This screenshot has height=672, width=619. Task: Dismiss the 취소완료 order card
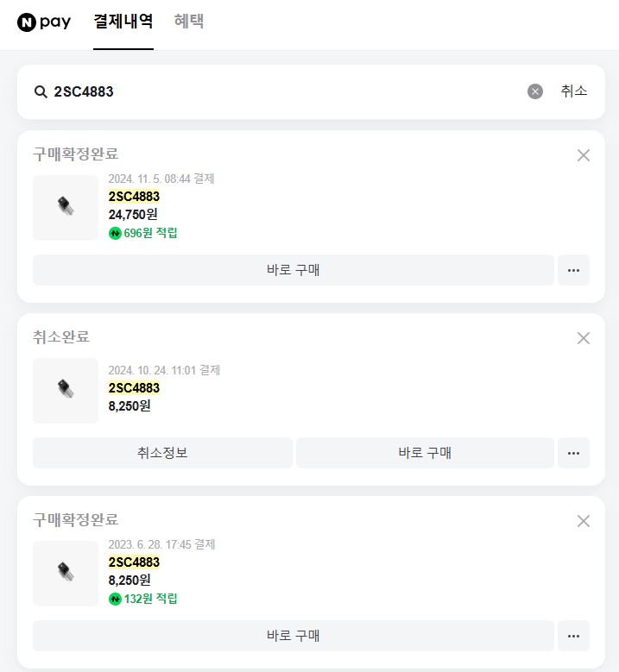click(584, 338)
